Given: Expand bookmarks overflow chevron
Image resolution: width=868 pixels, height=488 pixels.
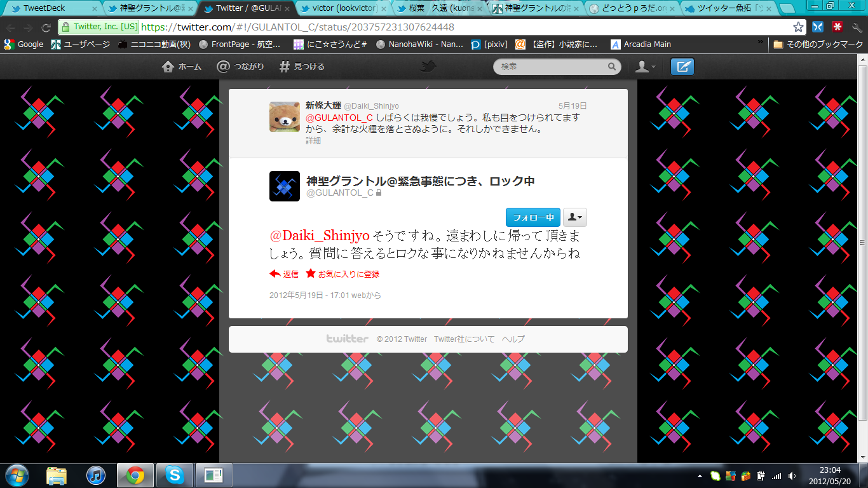Looking at the screenshot, I should coord(761,43).
